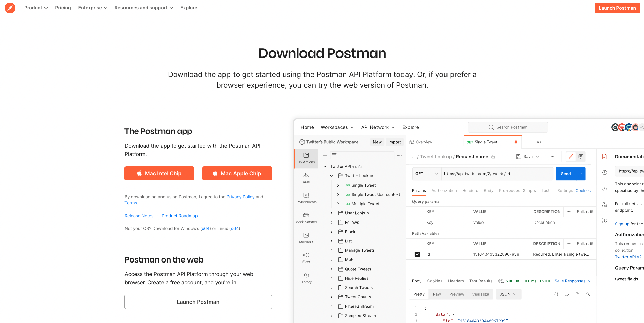Click the filter icon in collections list
The image size is (644, 323).
pyautogui.click(x=334, y=155)
